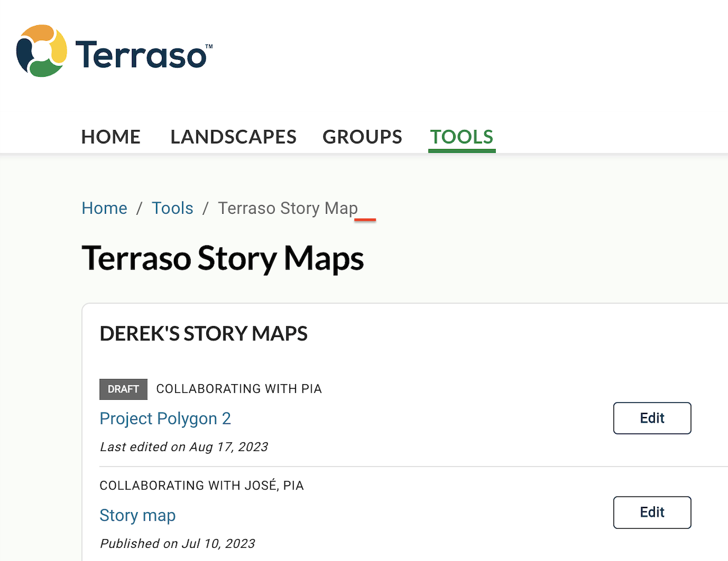Select the Terraso Story Maps page heading
The width and height of the screenshot is (728, 561).
click(223, 259)
